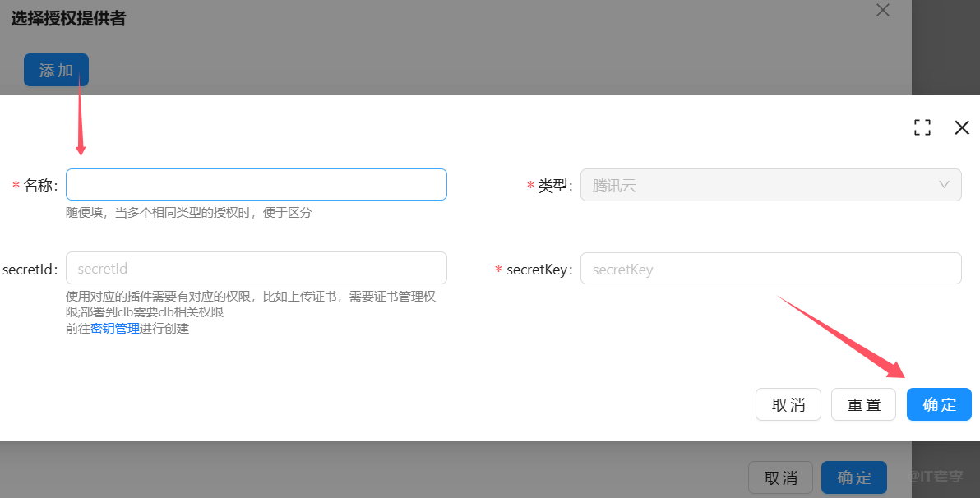The width and height of the screenshot is (980, 498).
Task: Click the dimmed 添加 button
Action: coord(56,71)
